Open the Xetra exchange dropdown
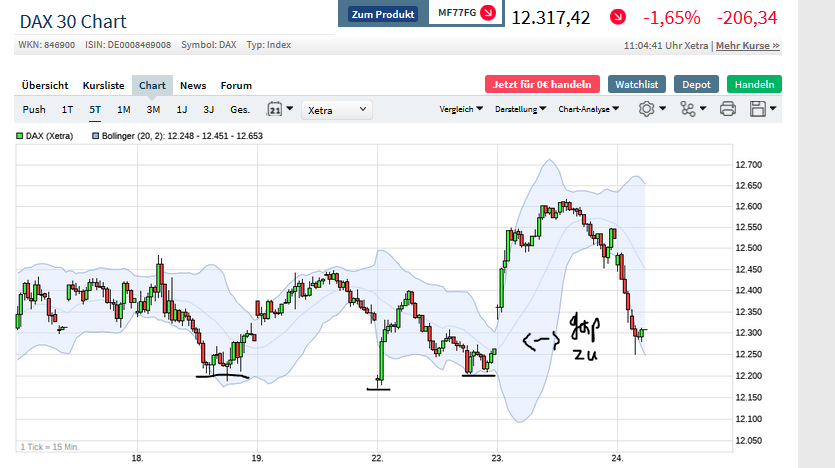 (336, 109)
